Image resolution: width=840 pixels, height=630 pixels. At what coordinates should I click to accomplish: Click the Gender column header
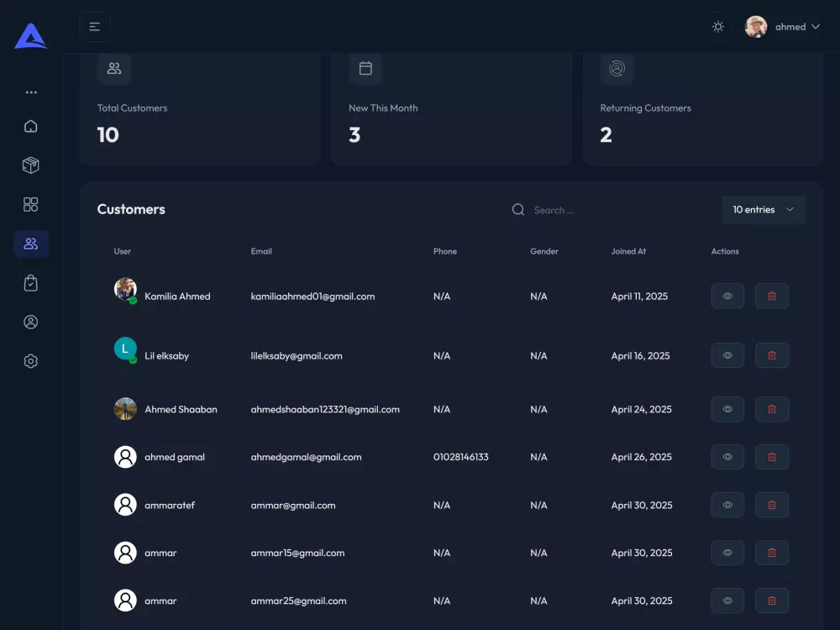click(544, 251)
